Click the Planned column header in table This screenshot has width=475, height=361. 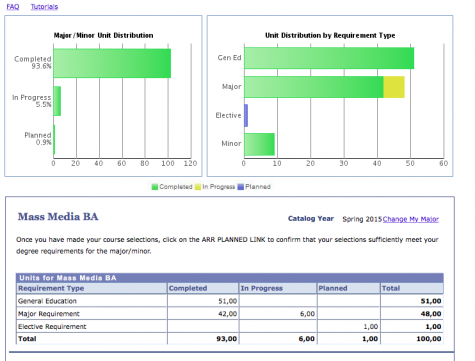click(349, 288)
